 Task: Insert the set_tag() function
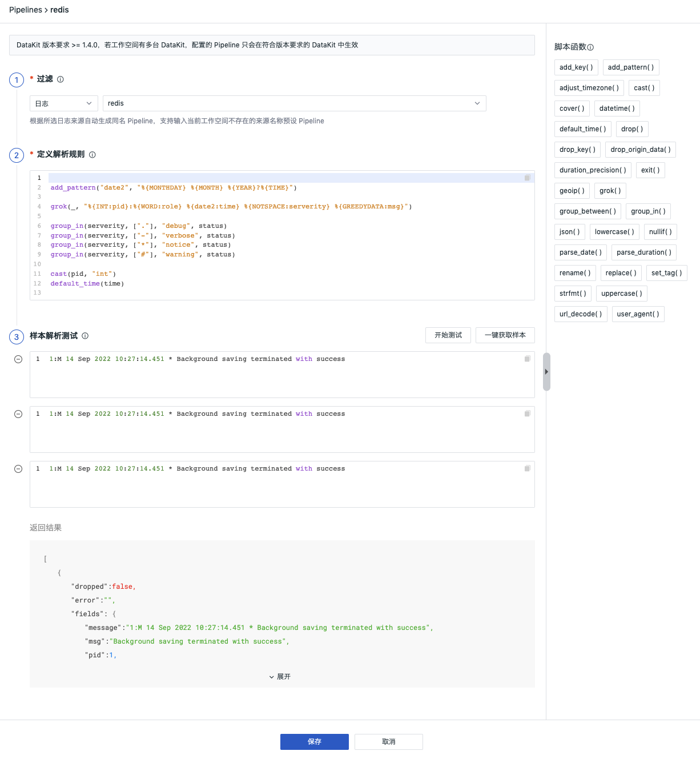(x=667, y=273)
